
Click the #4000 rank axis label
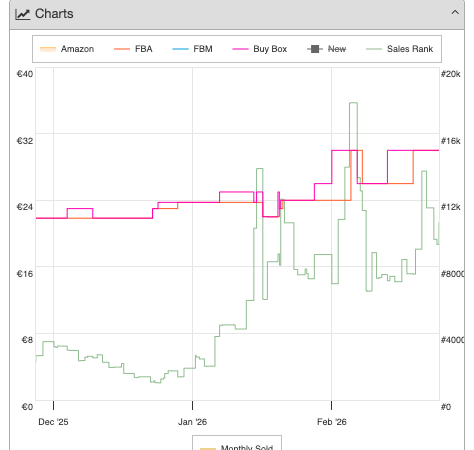[452, 340]
